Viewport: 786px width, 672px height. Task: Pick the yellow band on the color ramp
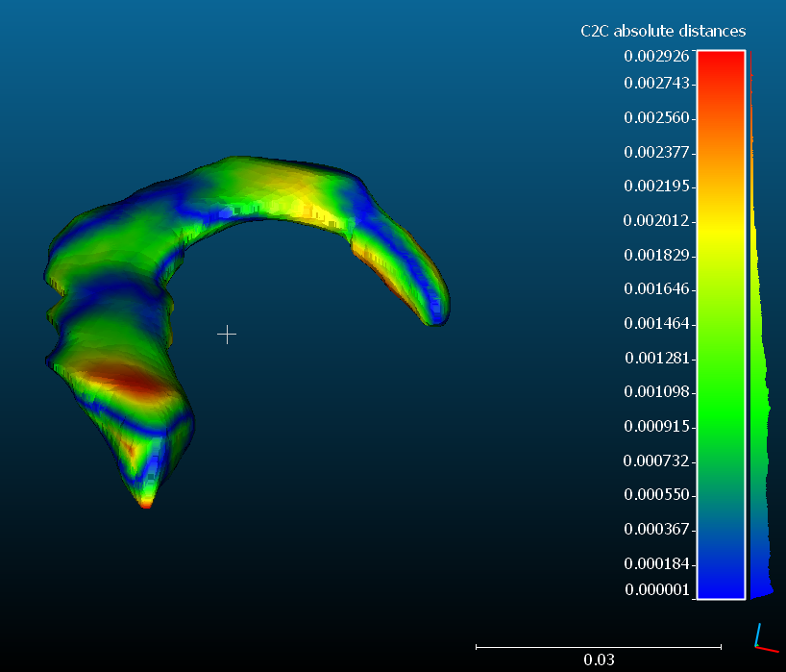tap(721, 229)
